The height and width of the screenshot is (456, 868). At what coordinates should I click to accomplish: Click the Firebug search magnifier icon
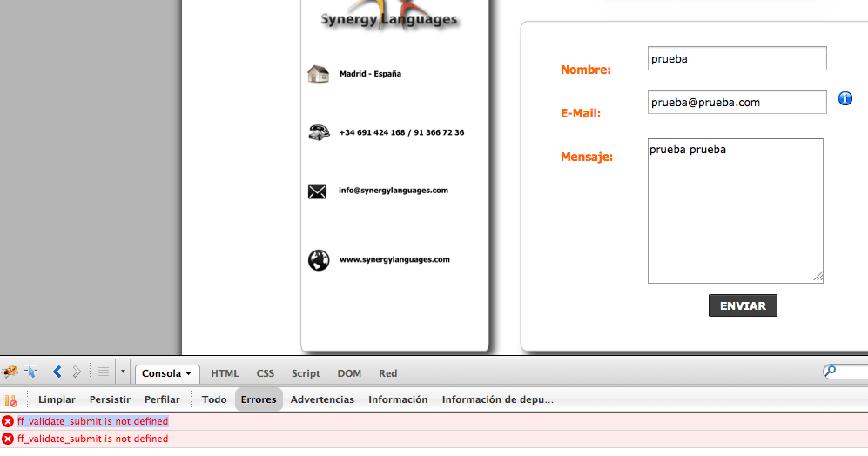[x=830, y=372]
